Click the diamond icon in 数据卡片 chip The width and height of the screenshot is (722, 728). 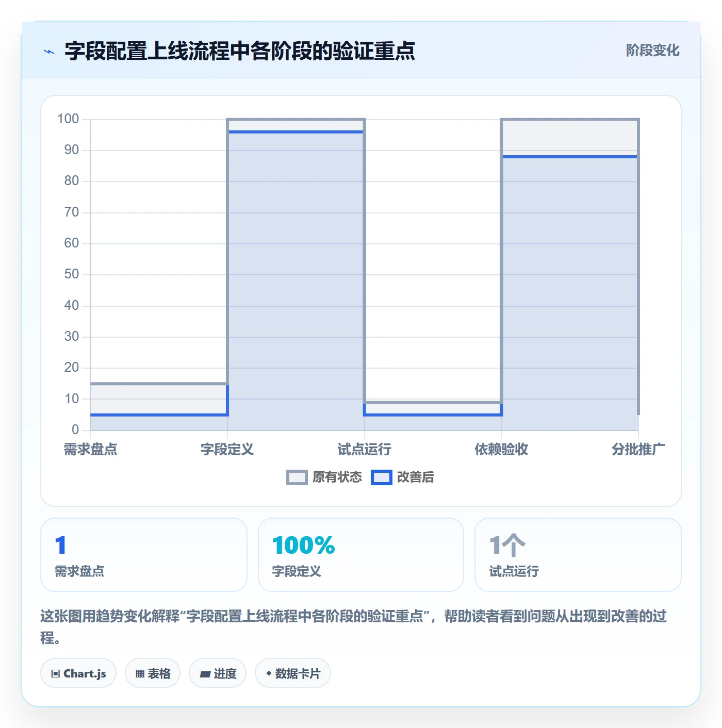tap(269, 673)
